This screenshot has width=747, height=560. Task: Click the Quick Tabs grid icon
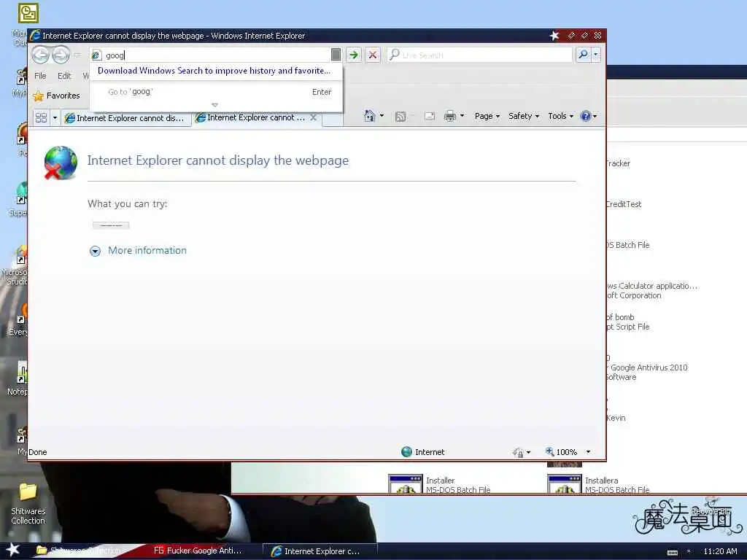point(41,117)
